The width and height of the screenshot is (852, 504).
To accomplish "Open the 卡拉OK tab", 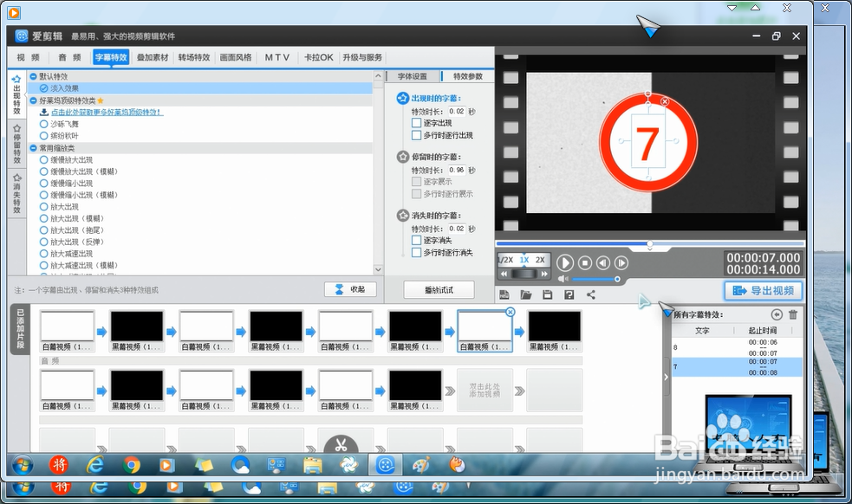I will (318, 57).
